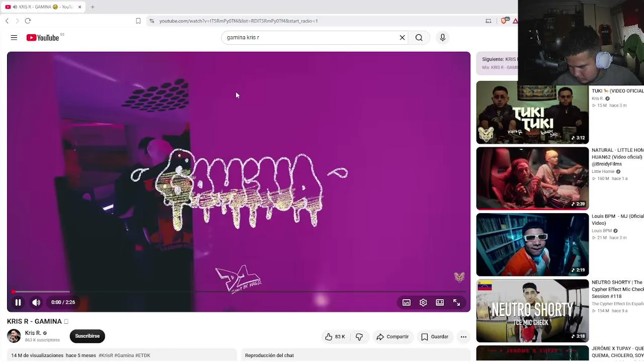Open the Little Homie channel name
This screenshot has height=362, width=644.
pyautogui.click(x=603, y=171)
